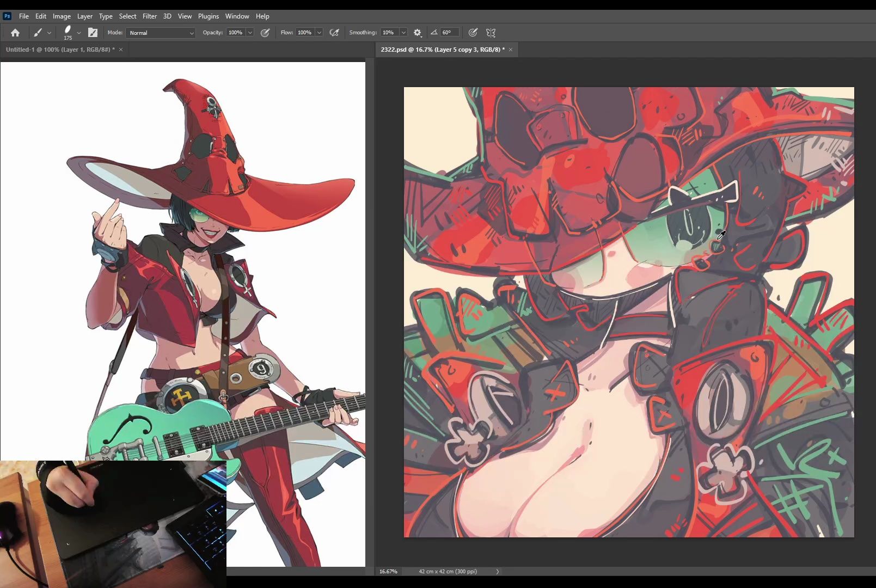Toggle the Brush Settings panel icon
The width and height of the screenshot is (876, 588).
pyautogui.click(x=93, y=33)
